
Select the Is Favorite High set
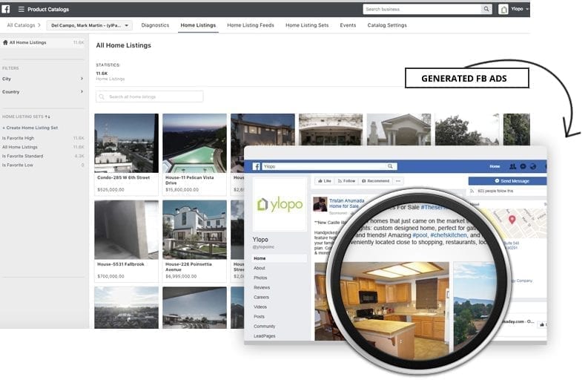coord(44,138)
